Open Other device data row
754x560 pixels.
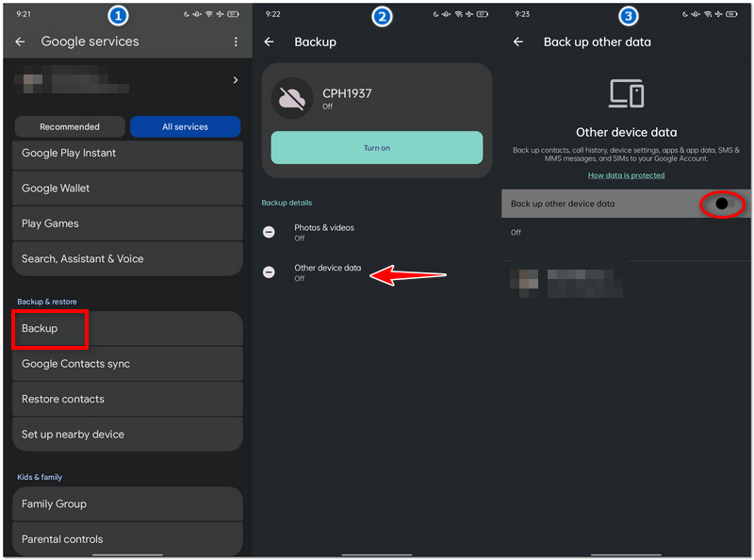pyautogui.click(x=377, y=272)
